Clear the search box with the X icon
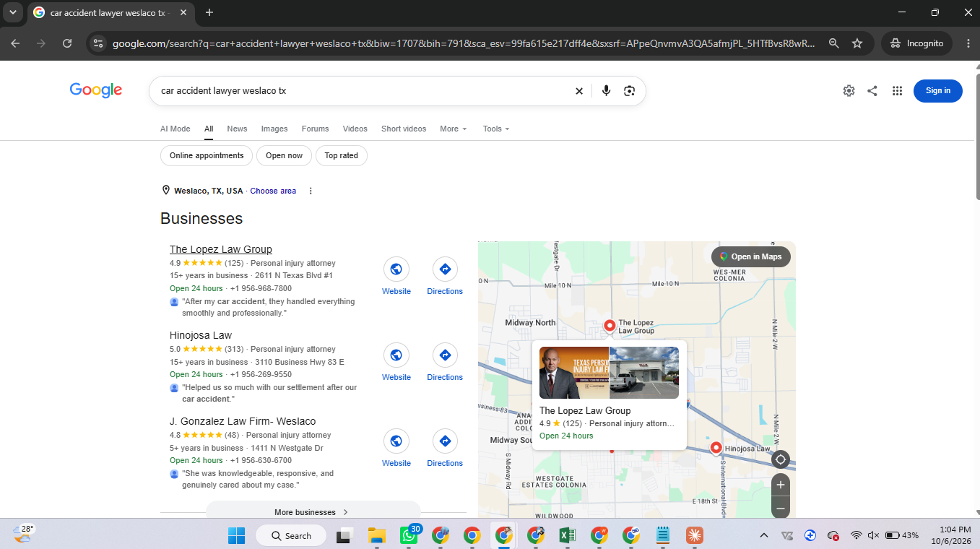This screenshot has height=549, width=980. coord(578,91)
